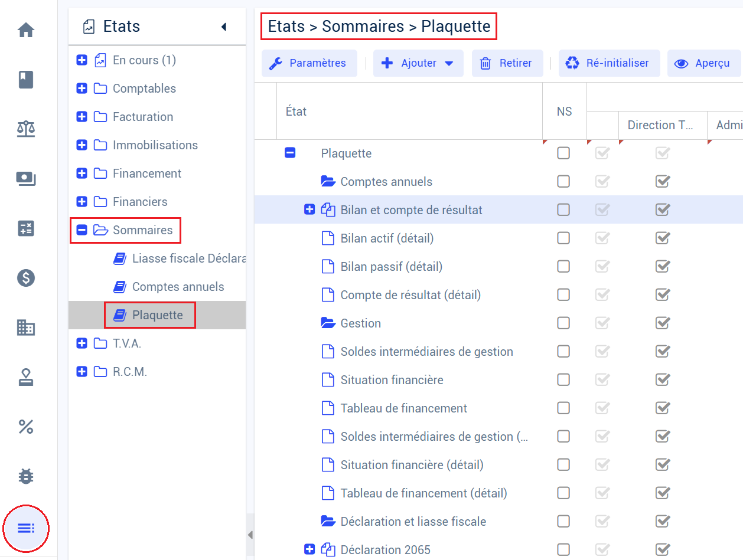The image size is (743, 560).
Task: Expand the Comptables folder
Action: [x=82, y=89]
